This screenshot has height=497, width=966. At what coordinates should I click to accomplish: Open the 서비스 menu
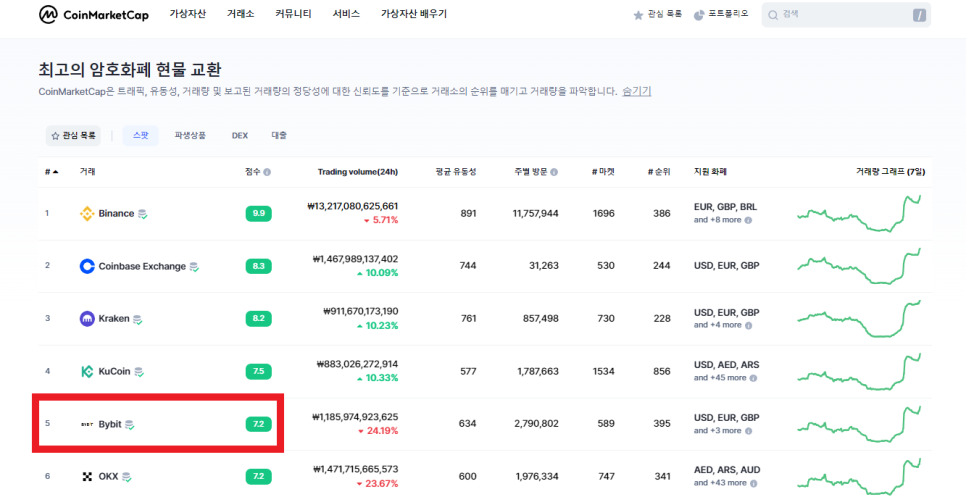(x=346, y=14)
